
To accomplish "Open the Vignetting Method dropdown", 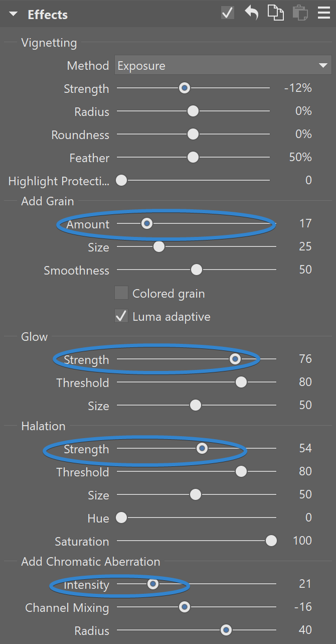I will point(223,66).
